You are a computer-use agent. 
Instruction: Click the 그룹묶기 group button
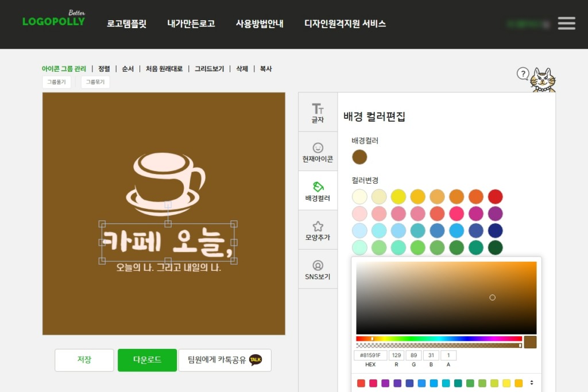pyautogui.click(x=95, y=81)
